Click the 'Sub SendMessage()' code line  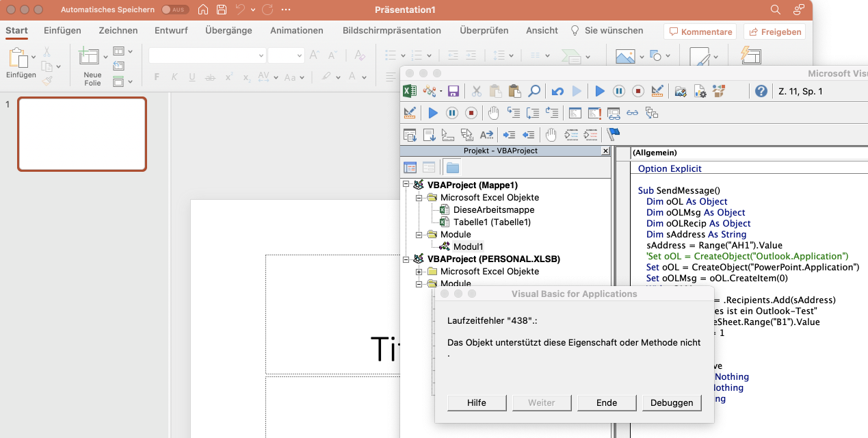(x=679, y=190)
